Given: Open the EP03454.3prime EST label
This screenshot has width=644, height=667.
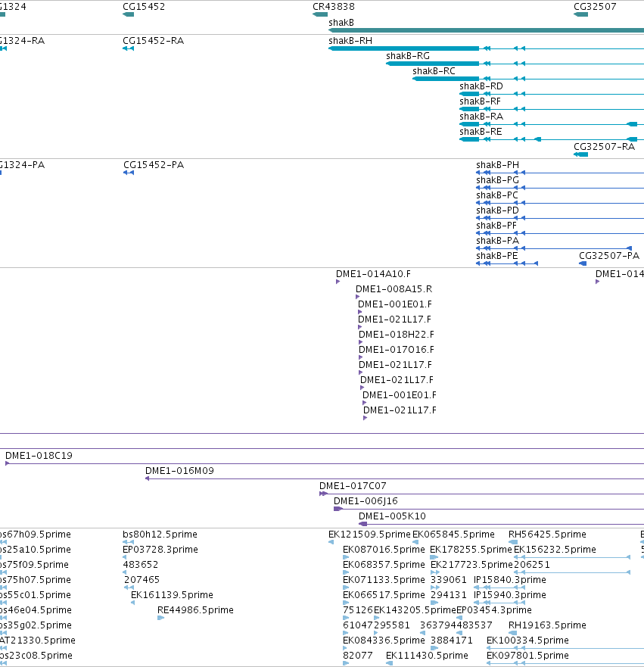Looking at the screenshot, I should point(494,610).
